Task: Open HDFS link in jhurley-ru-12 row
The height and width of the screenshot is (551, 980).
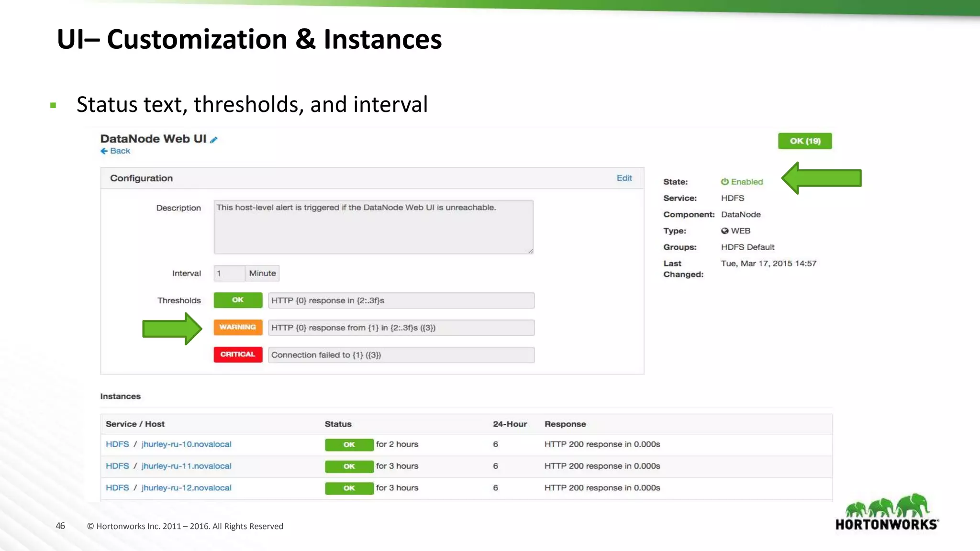Action: click(117, 488)
